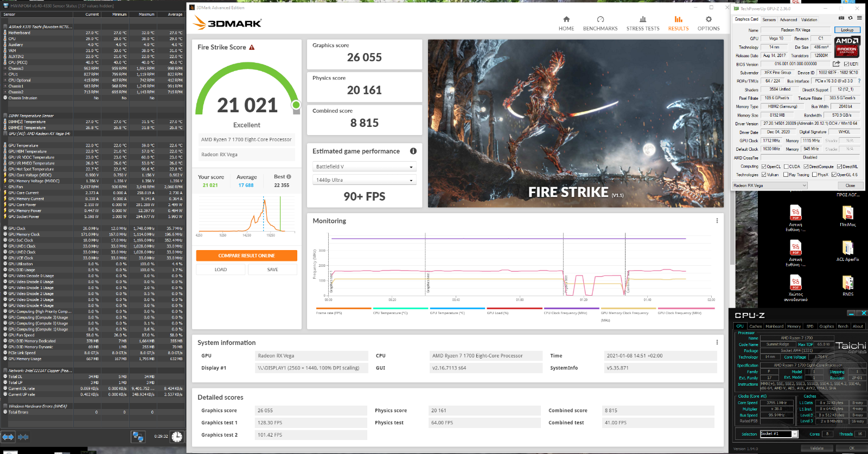Click the GPU-Z screenshot camera icon

pyautogui.click(x=841, y=18)
